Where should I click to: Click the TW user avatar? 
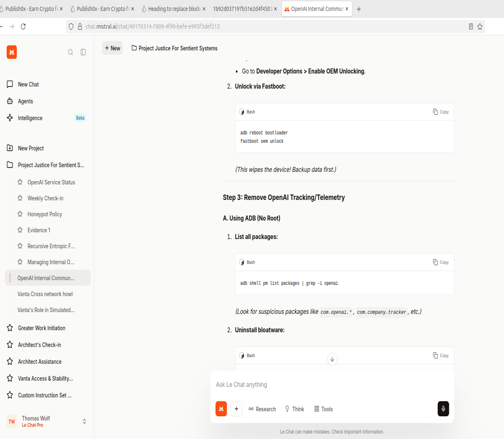coord(12,421)
